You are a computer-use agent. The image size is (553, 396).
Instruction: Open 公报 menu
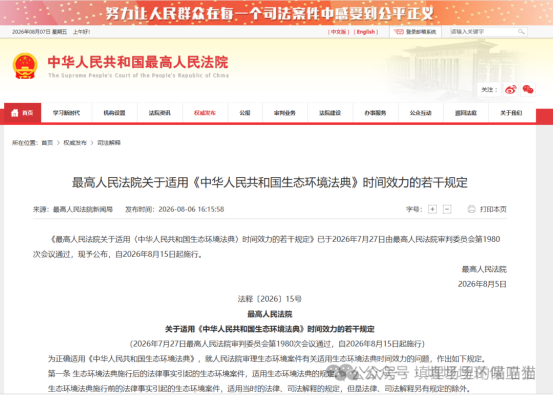(245, 113)
